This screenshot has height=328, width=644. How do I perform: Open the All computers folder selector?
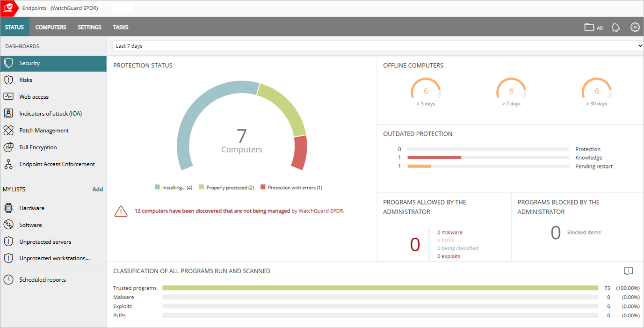[x=593, y=27]
